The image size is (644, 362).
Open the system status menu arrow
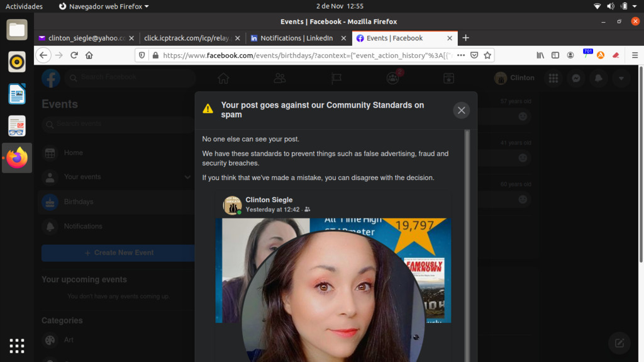(635, 6)
